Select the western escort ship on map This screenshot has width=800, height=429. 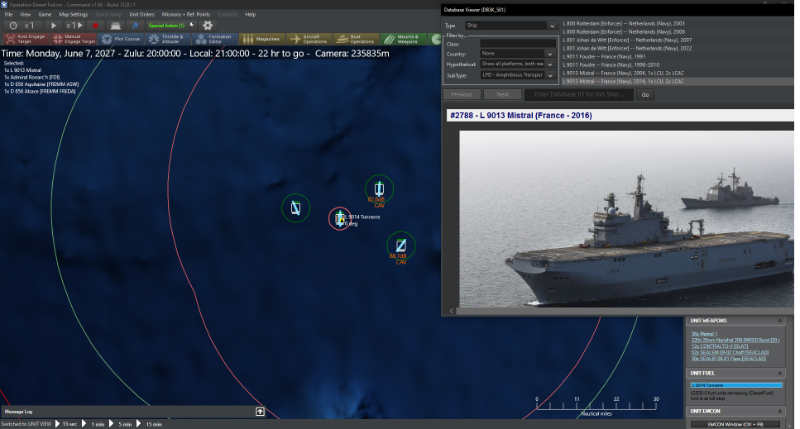pyautogui.click(x=295, y=208)
